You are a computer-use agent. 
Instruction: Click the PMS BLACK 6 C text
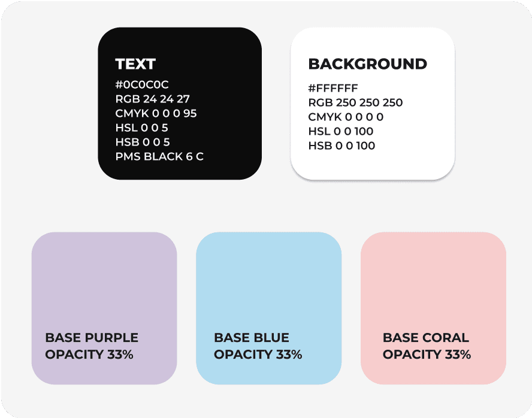[x=160, y=157]
